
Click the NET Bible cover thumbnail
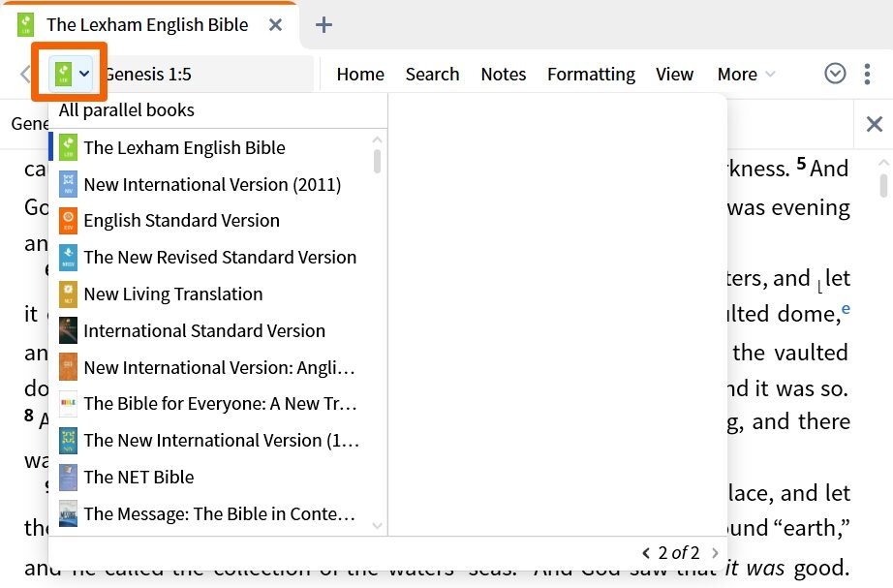(69, 477)
